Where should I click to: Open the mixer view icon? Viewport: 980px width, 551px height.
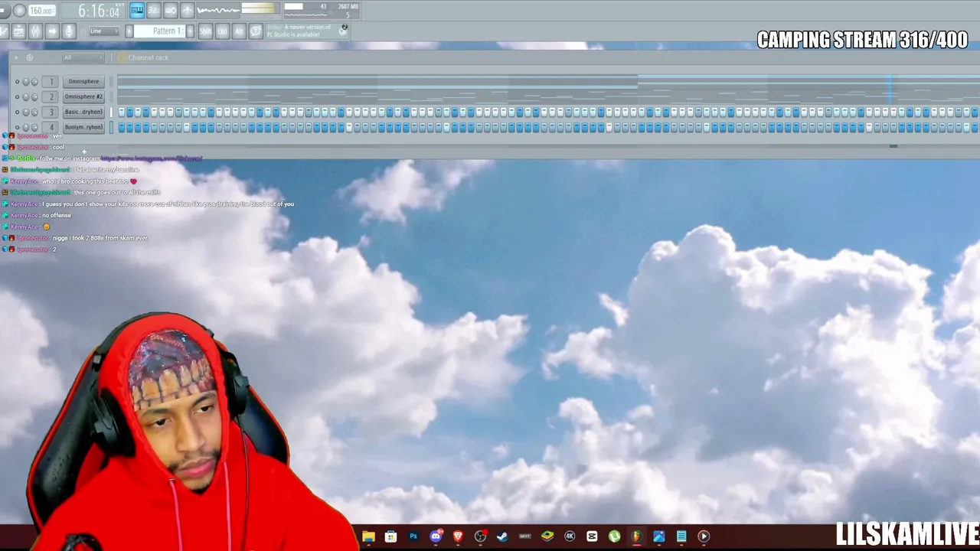[35, 31]
